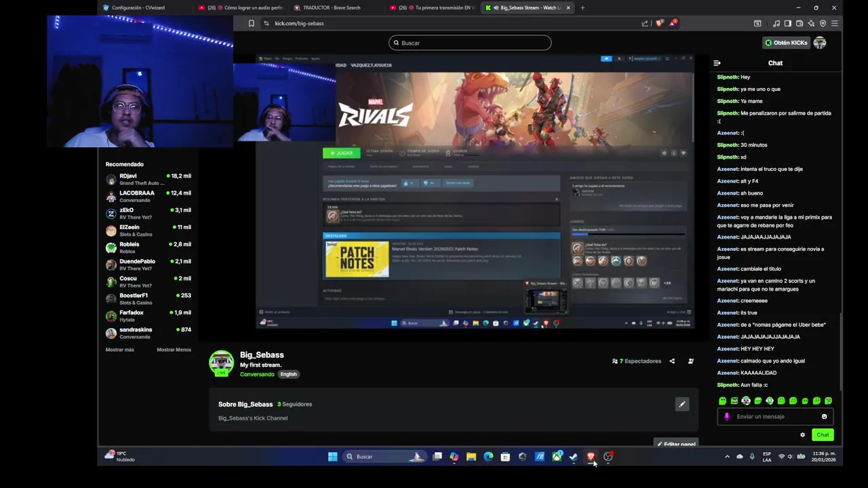Open recommended channel DuendePablo
This screenshot has width=868, height=488.
(148, 265)
